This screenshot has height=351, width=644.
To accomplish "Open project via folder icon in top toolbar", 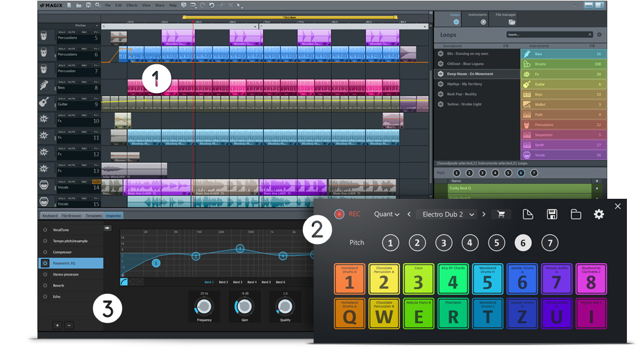I will (79, 5).
